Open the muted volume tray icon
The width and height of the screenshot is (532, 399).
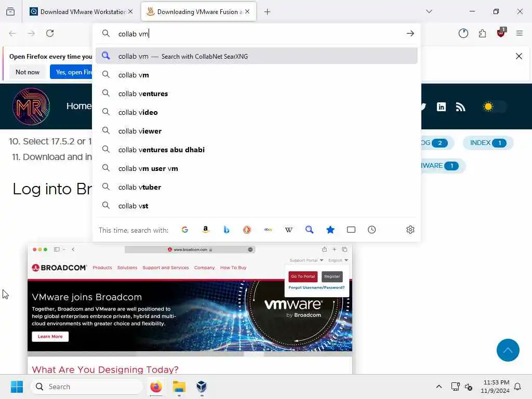click(469, 387)
